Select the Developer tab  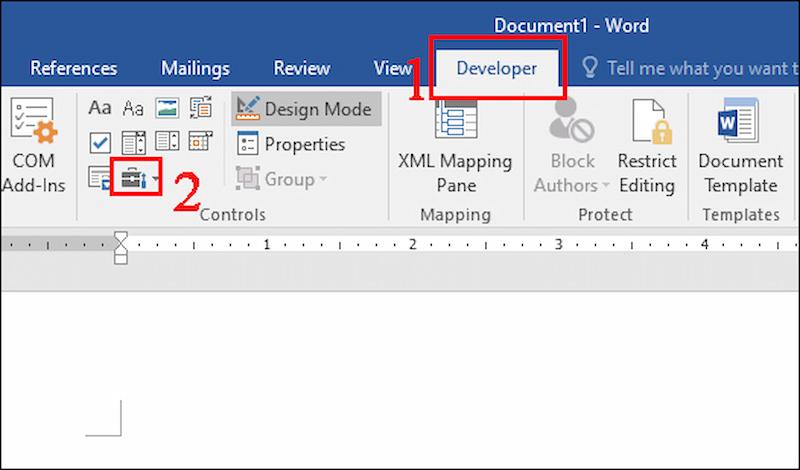coord(496,68)
